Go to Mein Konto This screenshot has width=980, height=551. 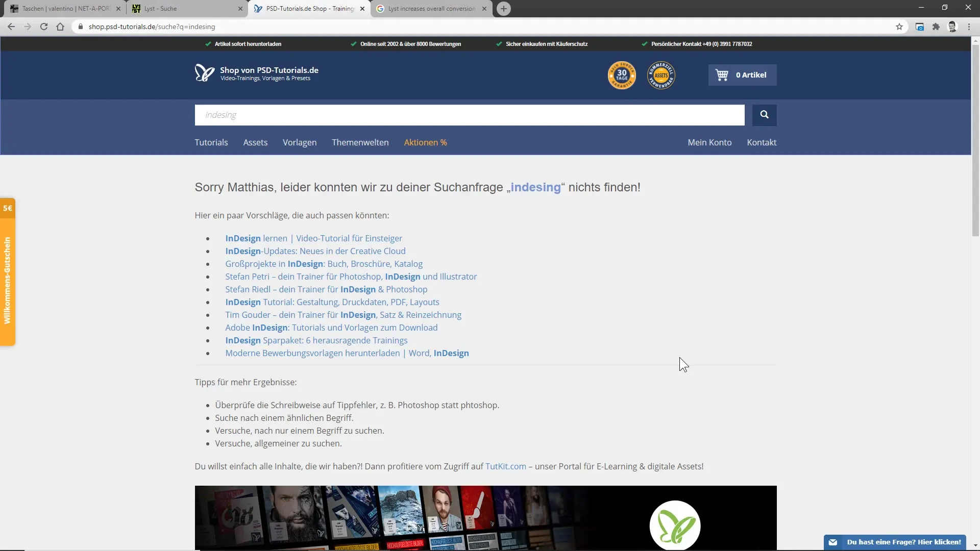click(709, 142)
